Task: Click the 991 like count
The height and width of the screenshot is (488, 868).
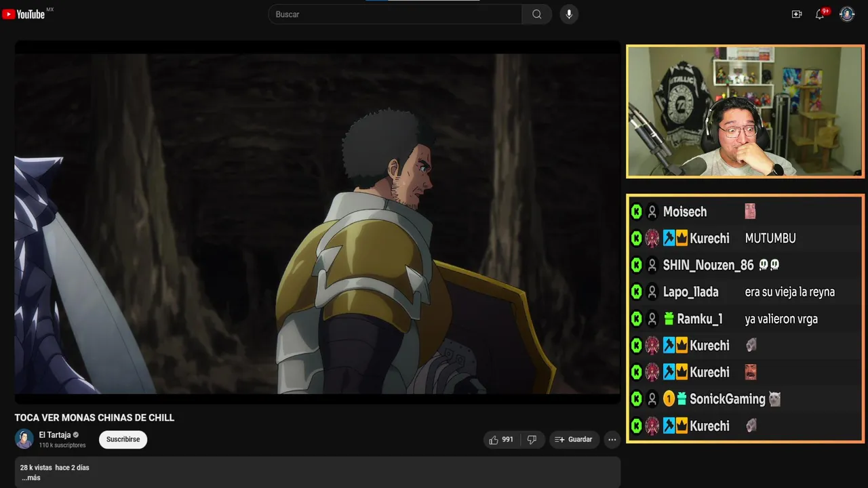Action: (507, 440)
